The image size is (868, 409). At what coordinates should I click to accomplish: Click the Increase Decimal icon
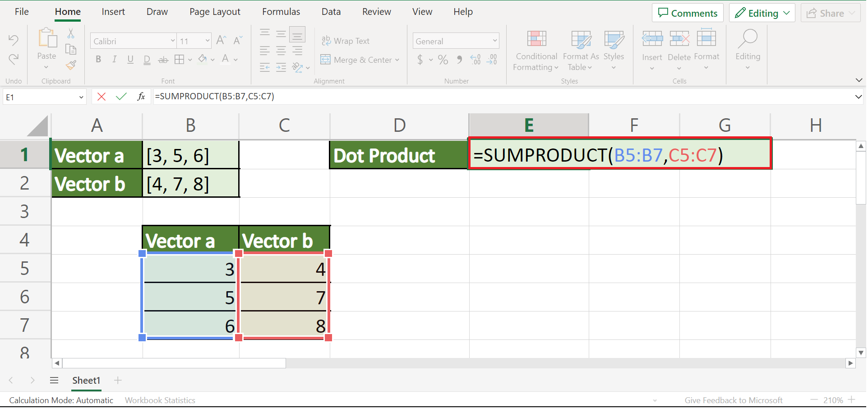(x=476, y=60)
